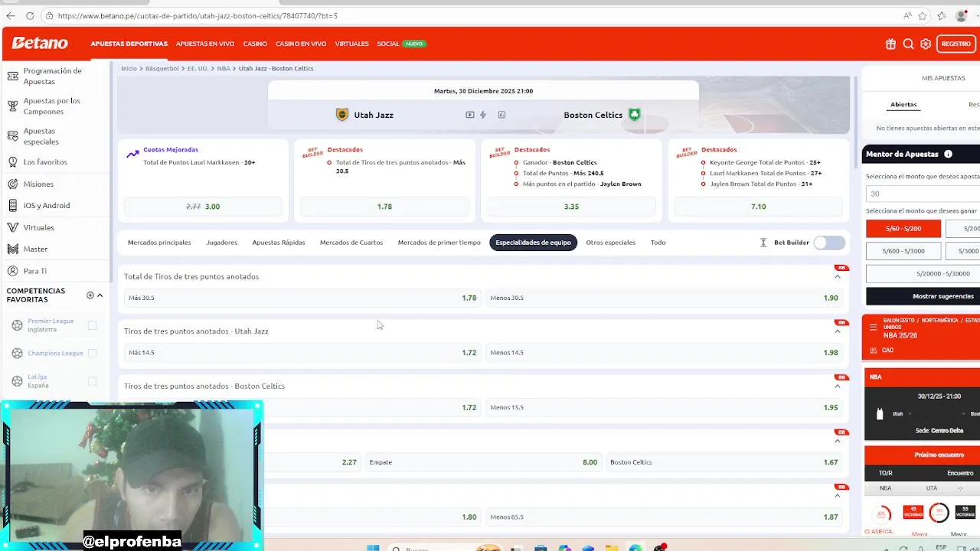
Task: Open Social menu item
Action: coord(388,44)
